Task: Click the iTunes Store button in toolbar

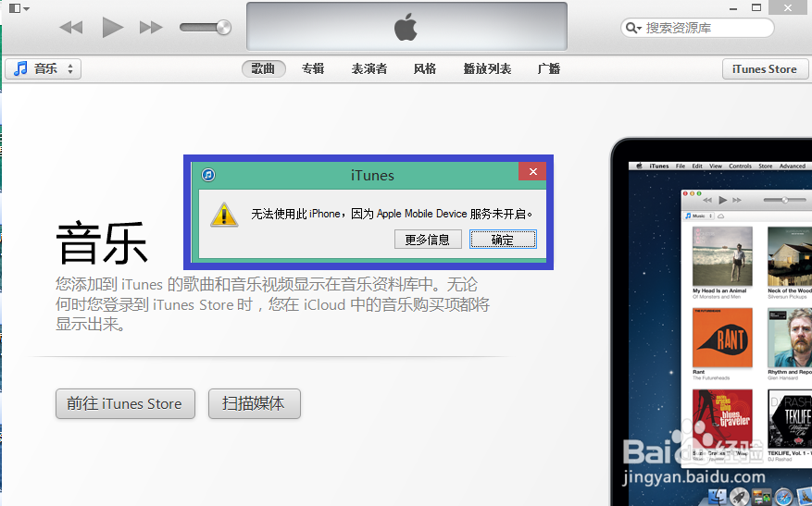Action: [765, 68]
